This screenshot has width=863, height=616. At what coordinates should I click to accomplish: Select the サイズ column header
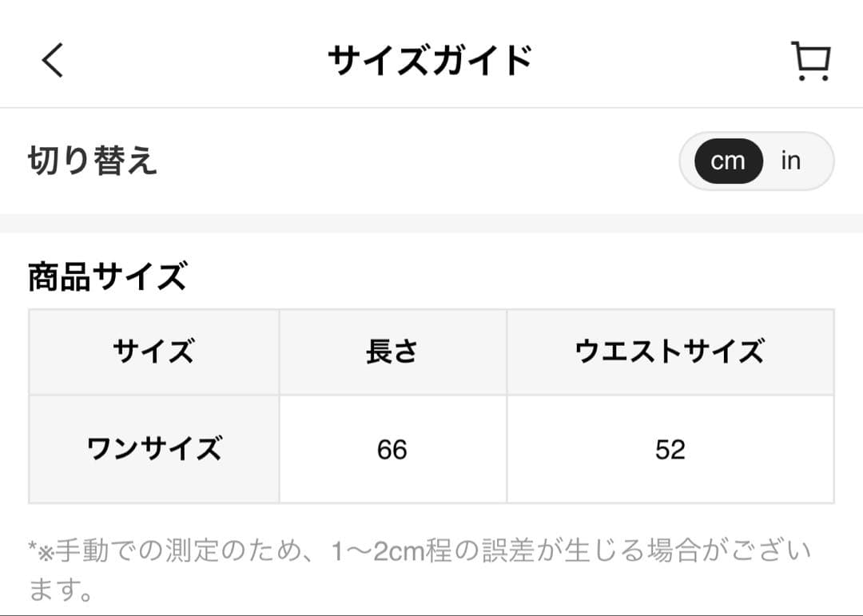pos(153,352)
